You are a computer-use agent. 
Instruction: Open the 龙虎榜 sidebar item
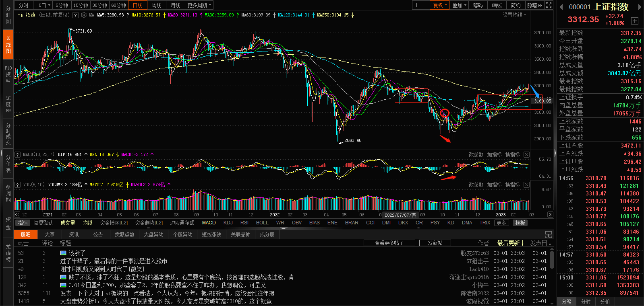(8, 253)
